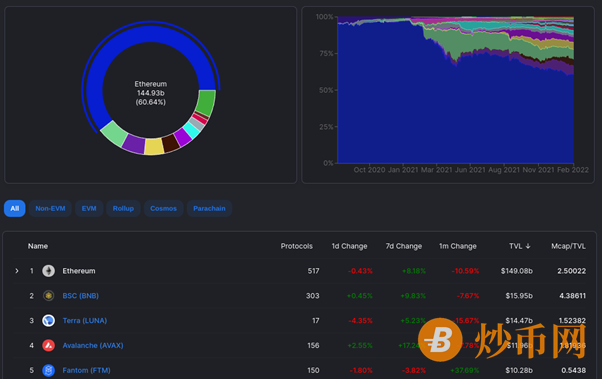Click the dark brown donut segment
Screen dimensions: 602x379
click(x=171, y=143)
